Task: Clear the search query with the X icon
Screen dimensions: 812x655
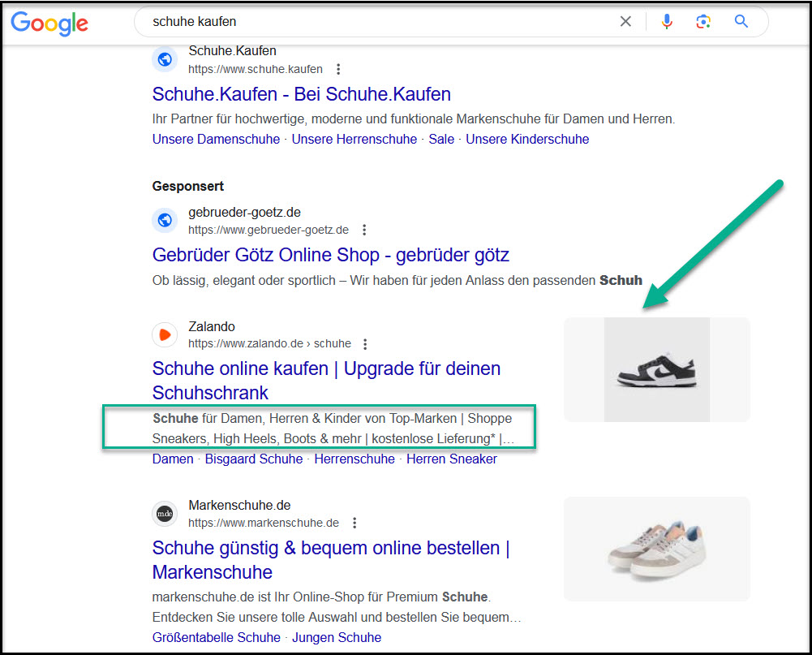Action: [x=625, y=21]
